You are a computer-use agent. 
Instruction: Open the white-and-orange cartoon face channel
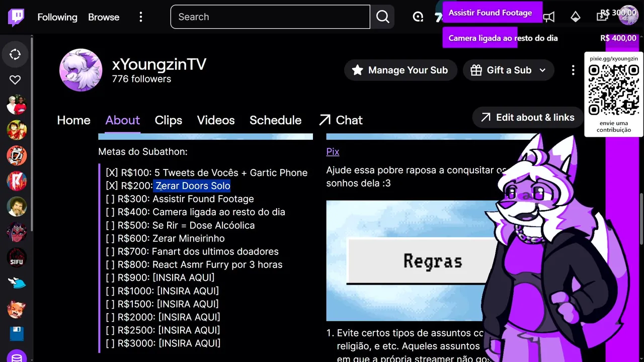pyautogui.click(x=17, y=156)
